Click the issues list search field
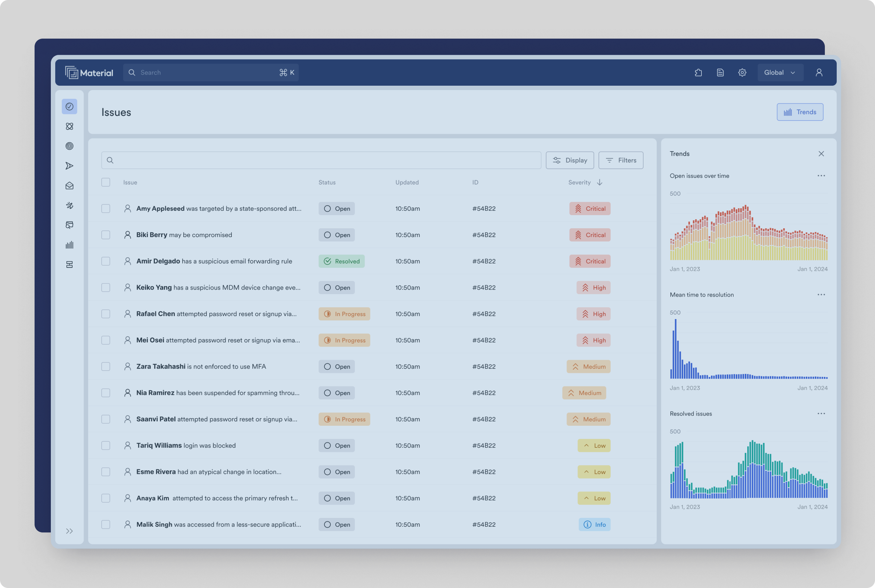 [321, 160]
